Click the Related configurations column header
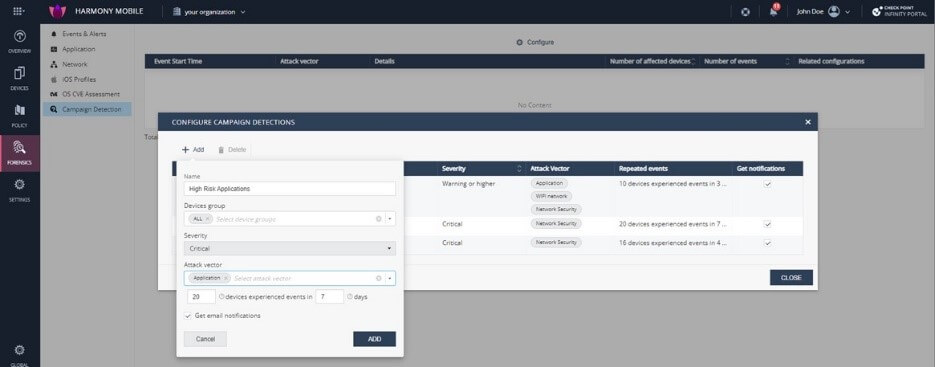 [831, 61]
